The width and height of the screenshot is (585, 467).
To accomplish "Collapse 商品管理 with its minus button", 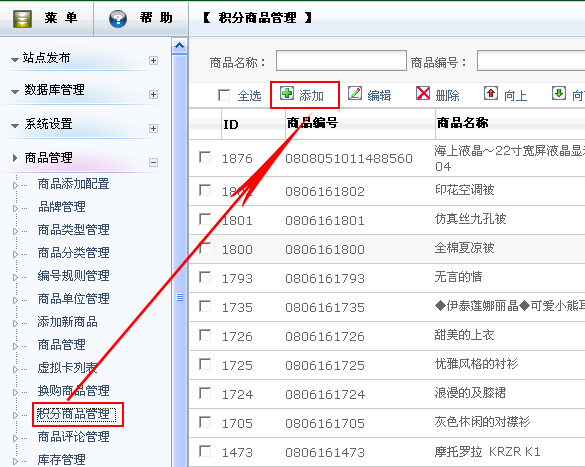I will 153,162.
